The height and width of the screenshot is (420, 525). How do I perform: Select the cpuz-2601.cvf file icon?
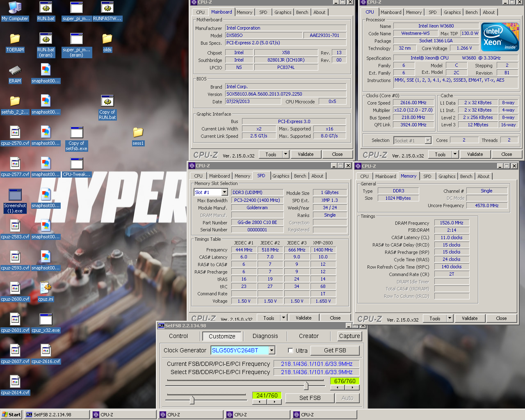(15, 323)
